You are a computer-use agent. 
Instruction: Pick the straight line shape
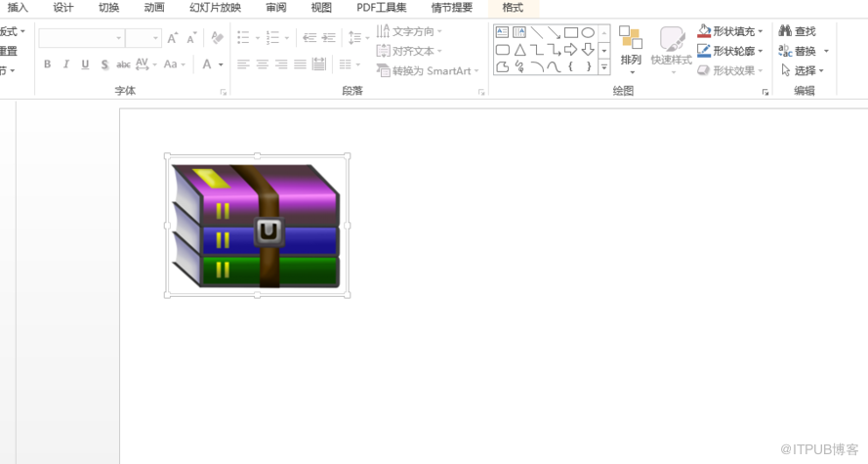[x=536, y=32]
